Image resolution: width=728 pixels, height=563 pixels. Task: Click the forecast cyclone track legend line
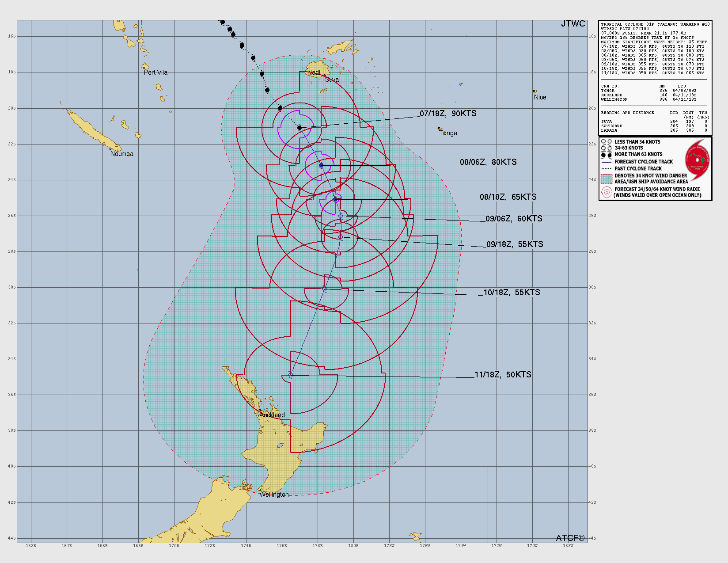click(607, 162)
